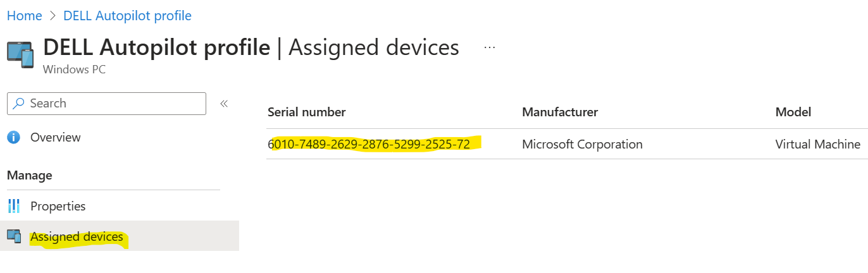Click the DELL Autopilot profile device icon
The height and width of the screenshot is (273, 868).
[20, 54]
